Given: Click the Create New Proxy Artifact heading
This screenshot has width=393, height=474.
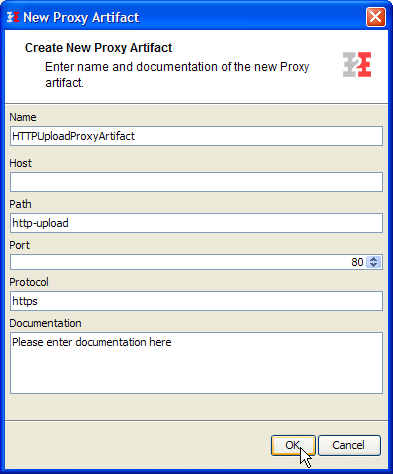Looking at the screenshot, I should (x=98, y=48).
